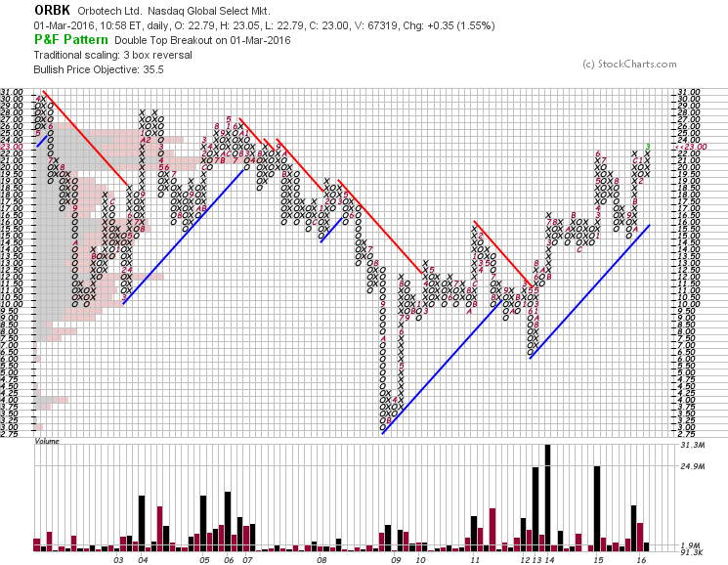Click the 24.9M volume axis label
The width and height of the screenshot is (728, 565).
point(692,466)
